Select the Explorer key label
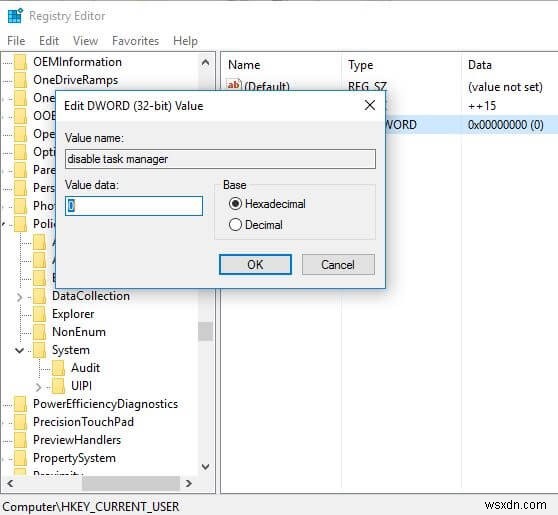Viewport: 558px width, 515px height. (73, 314)
